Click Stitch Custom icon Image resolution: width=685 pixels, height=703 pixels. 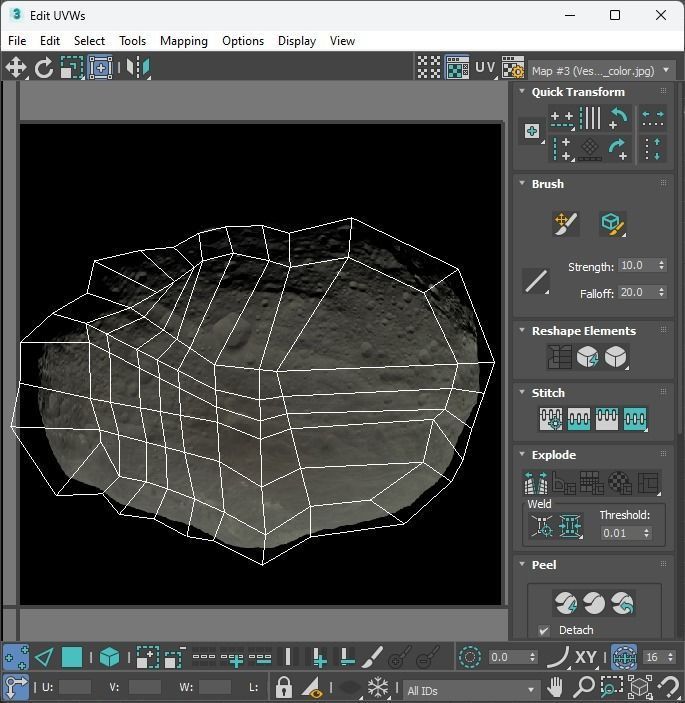(635, 419)
